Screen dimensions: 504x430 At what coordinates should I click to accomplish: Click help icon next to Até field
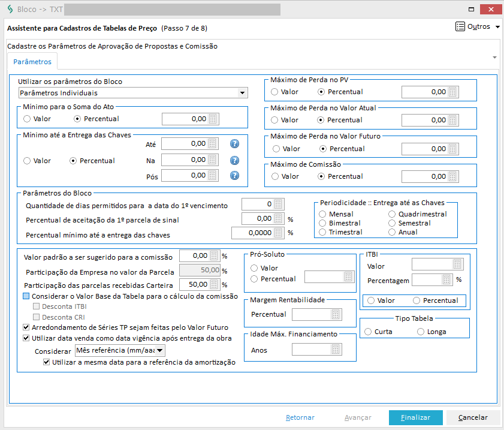(235, 143)
